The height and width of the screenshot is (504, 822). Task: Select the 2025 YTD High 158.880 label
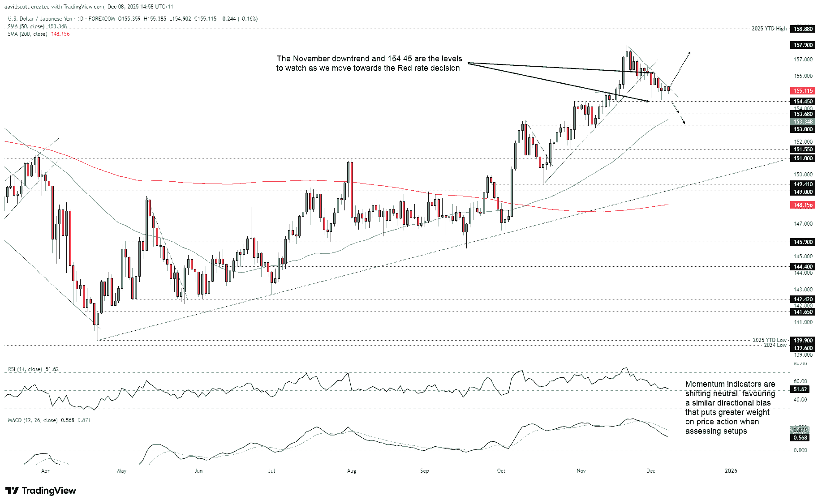coord(802,29)
